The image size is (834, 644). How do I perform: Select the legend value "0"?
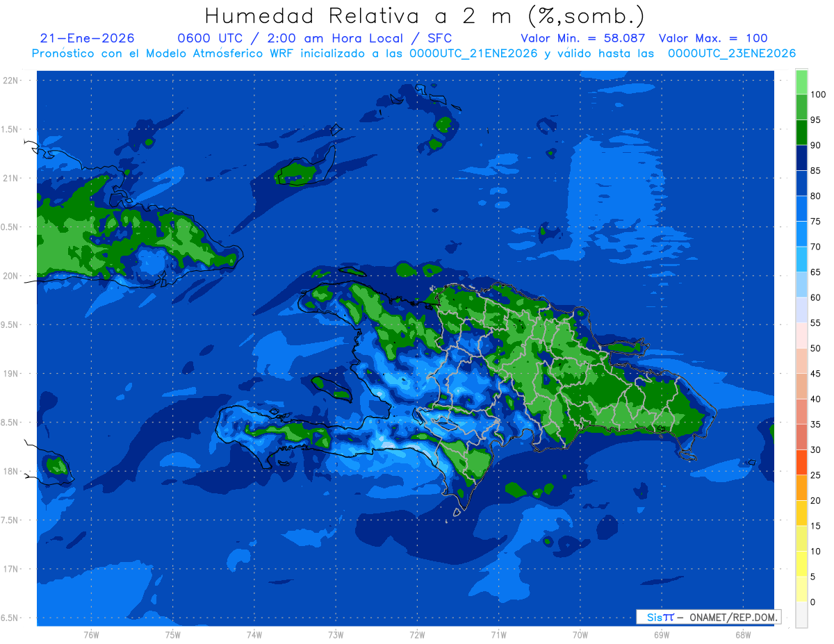click(x=813, y=602)
